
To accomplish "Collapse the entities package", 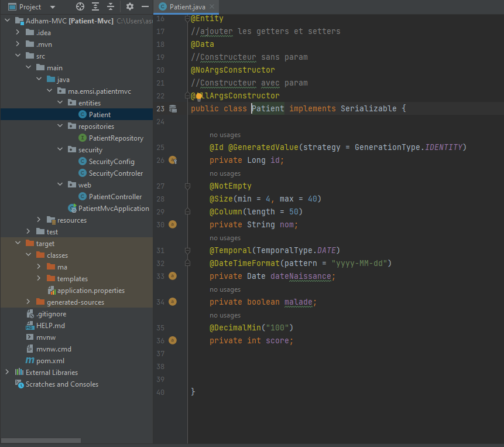I will [60, 103].
